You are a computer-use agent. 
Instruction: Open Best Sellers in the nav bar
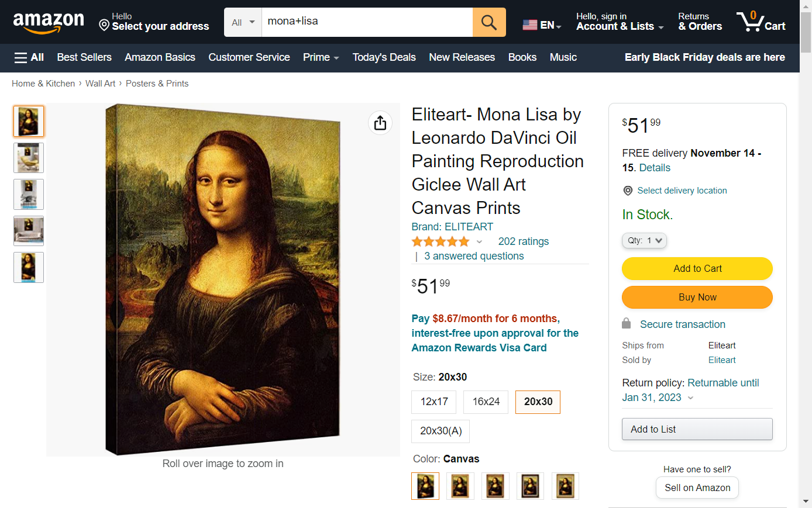(84, 57)
